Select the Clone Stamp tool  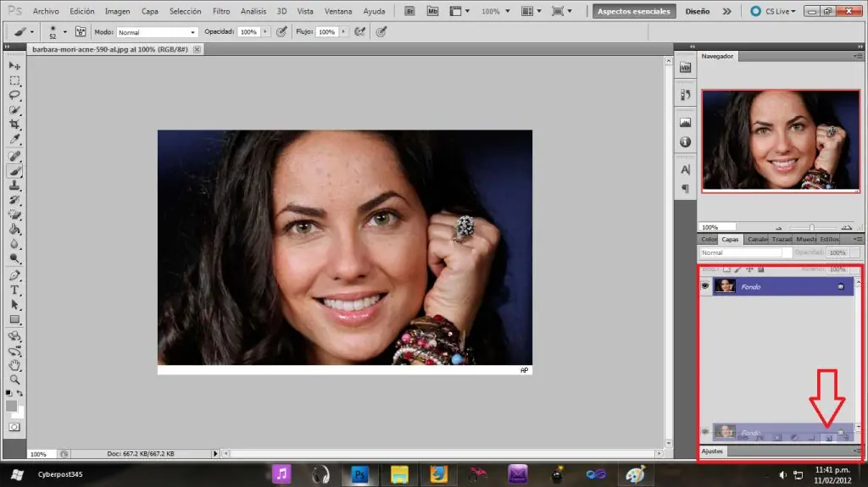(x=15, y=185)
